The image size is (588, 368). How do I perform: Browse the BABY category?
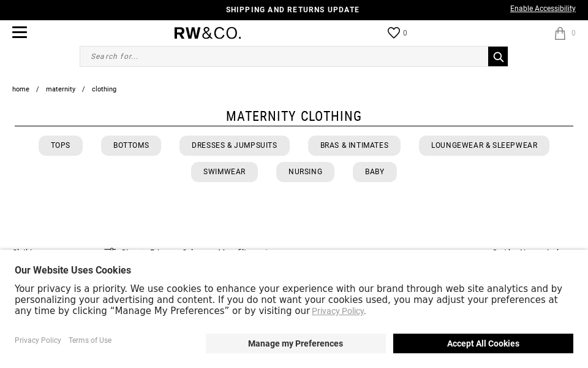pos(374,172)
